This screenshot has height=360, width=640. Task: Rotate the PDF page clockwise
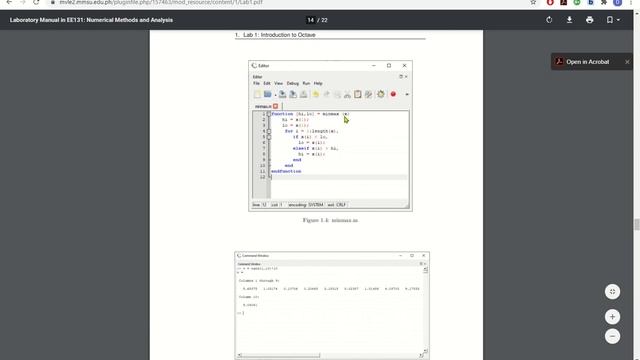pos(549,20)
